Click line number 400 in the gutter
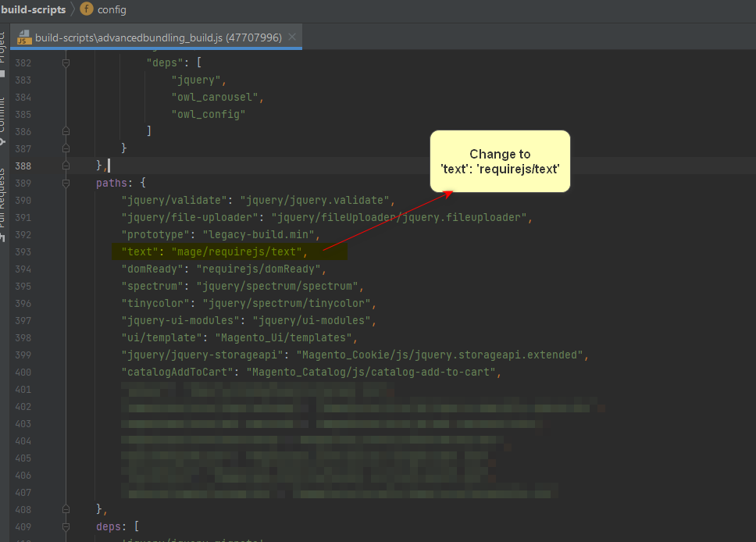Image resolution: width=756 pixels, height=542 pixels. pos(23,372)
